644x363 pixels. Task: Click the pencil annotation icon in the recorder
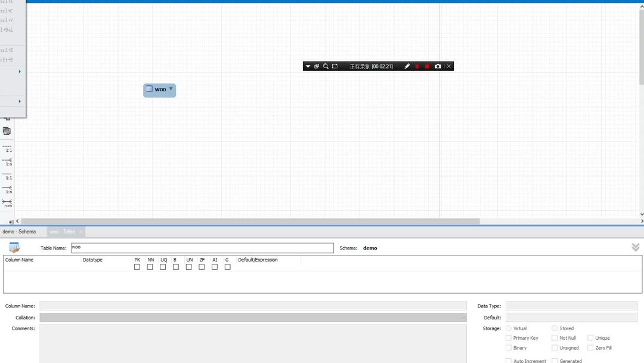point(407,66)
